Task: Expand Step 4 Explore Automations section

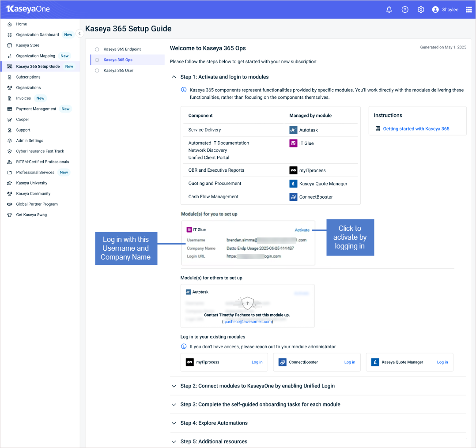Action: tap(174, 423)
